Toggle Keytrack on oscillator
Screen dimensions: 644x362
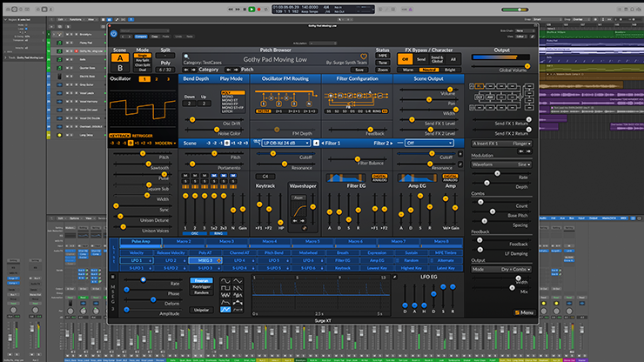[x=120, y=136]
